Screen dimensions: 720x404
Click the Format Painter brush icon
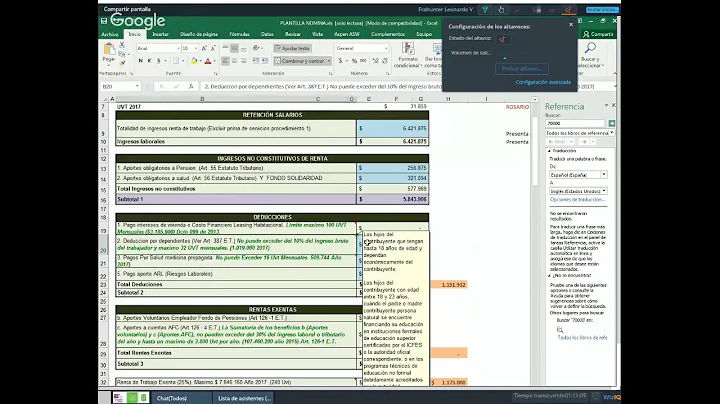coord(122,63)
